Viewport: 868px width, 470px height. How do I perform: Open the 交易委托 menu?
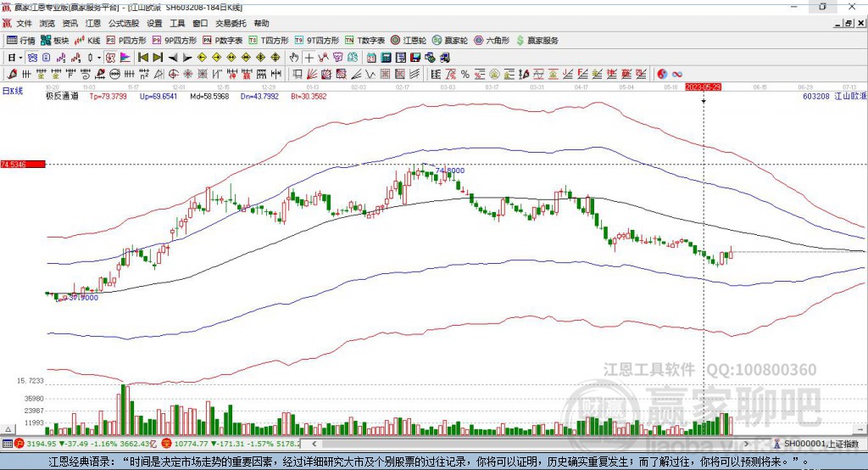[231, 23]
